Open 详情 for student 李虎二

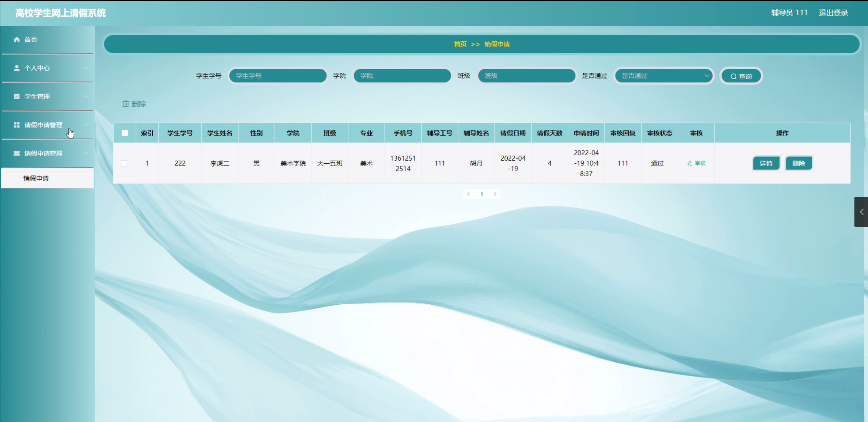(766, 163)
